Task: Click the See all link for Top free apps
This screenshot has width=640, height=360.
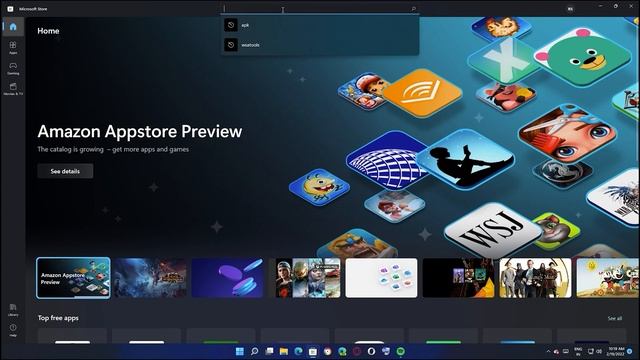Action: [x=615, y=318]
